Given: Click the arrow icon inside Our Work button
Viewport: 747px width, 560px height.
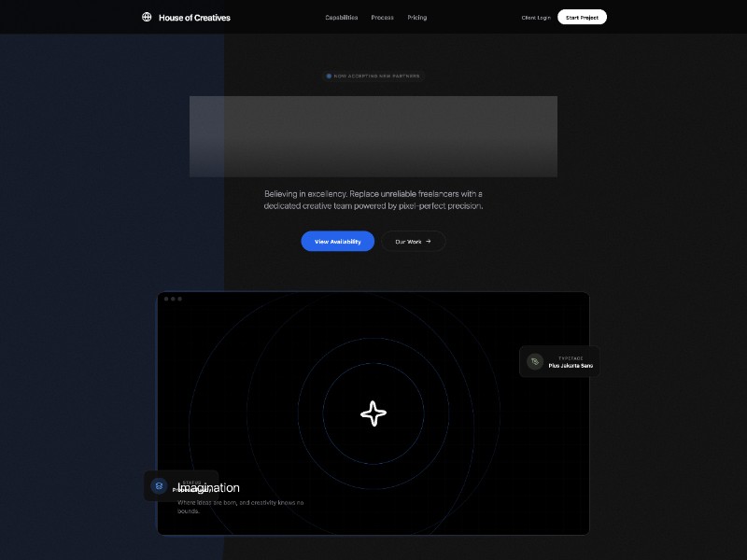Looking at the screenshot, I should [429, 241].
